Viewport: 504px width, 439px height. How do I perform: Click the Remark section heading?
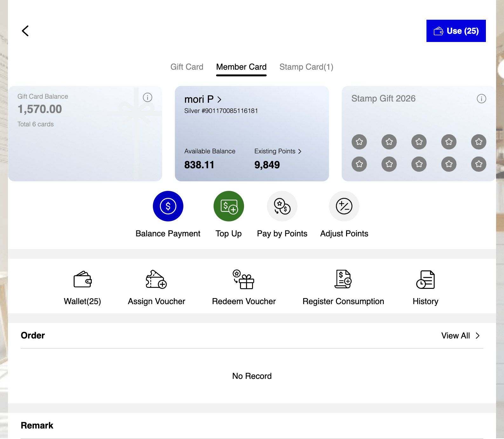coord(37,426)
